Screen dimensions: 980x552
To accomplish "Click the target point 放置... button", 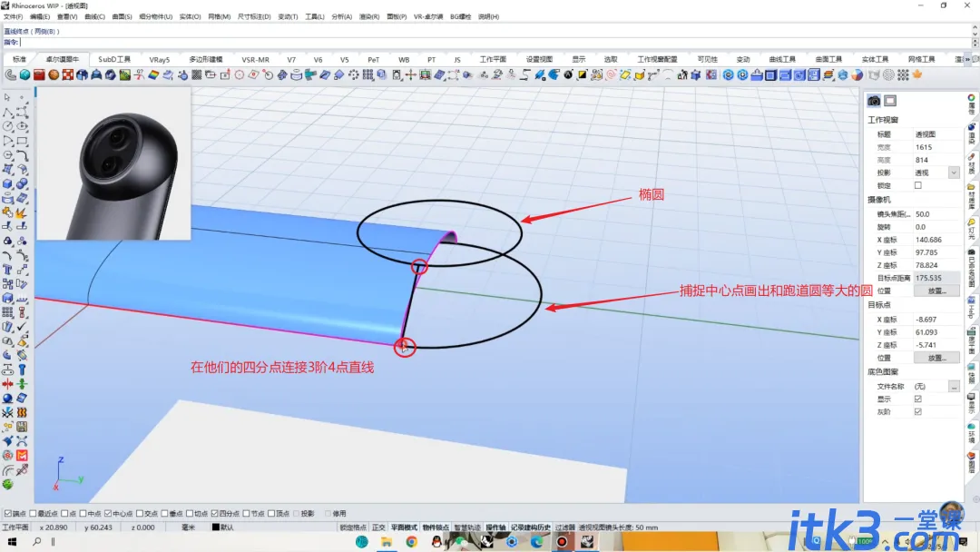I will pos(936,359).
